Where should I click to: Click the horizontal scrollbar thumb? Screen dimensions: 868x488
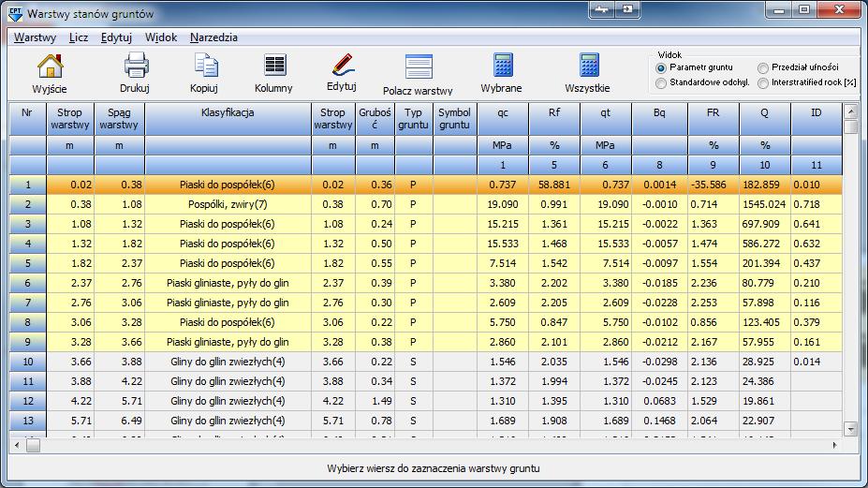(33, 445)
